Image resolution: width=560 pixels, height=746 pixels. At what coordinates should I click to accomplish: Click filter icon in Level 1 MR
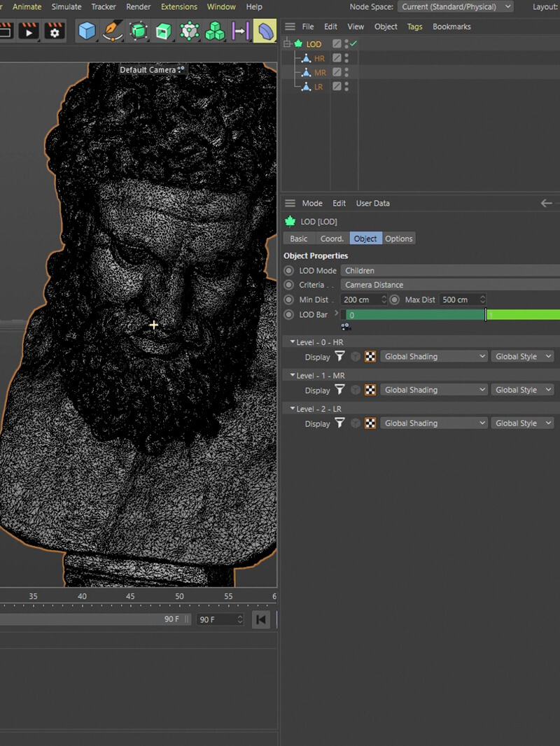click(x=339, y=390)
